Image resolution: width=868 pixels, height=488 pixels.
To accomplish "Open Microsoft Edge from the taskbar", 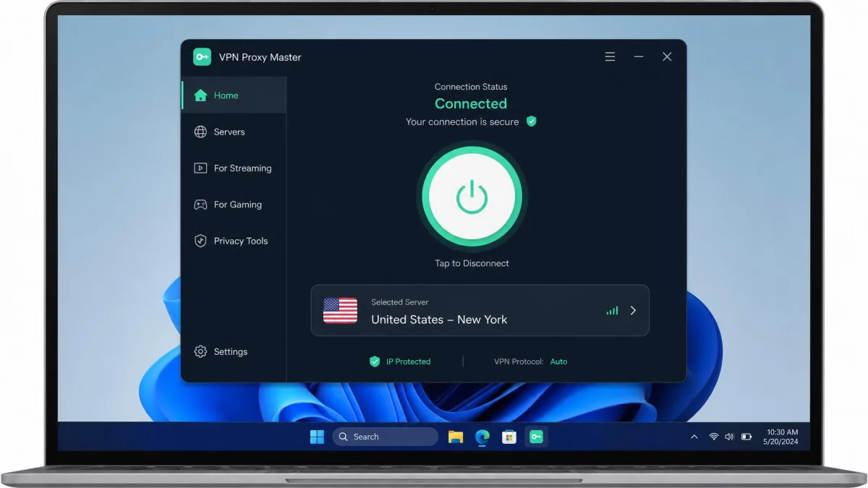I will pos(482,437).
